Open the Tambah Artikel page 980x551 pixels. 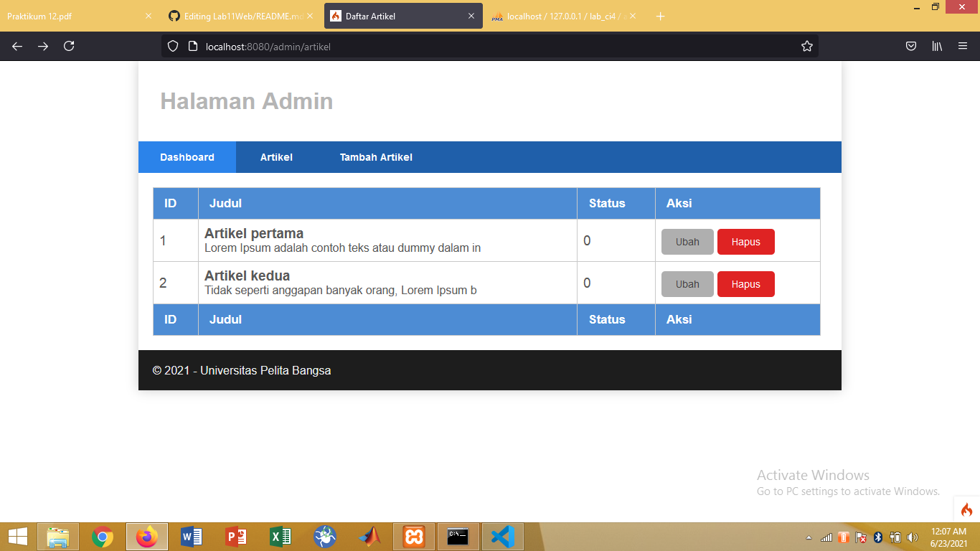(375, 156)
